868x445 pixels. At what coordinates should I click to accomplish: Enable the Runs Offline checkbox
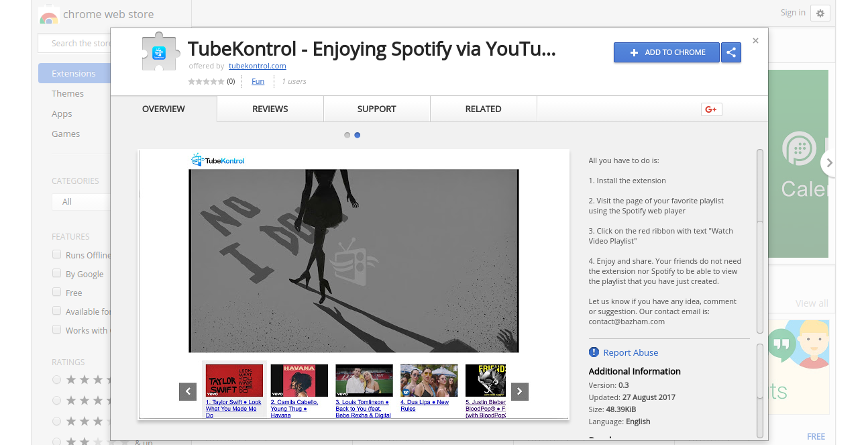pyautogui.click(x=57, y=255)
